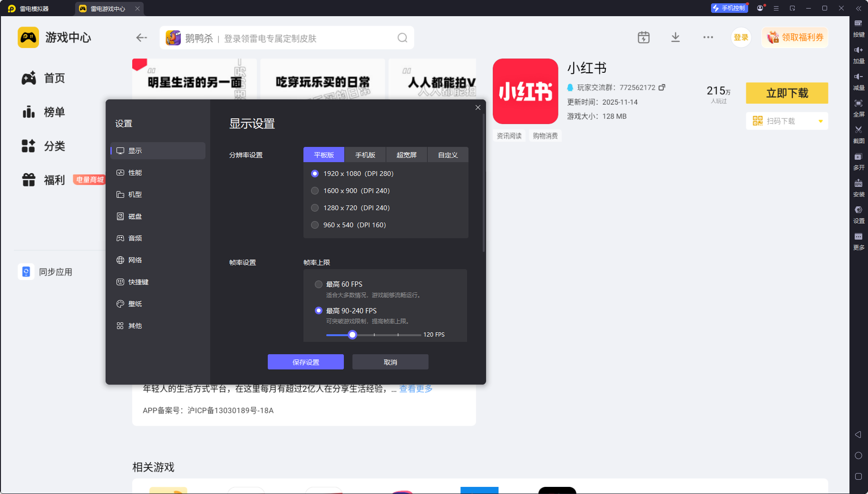This screenshot has height=494, width=868.
Task: Click the 保存设置 button
Action: click(x=306, y=362)
